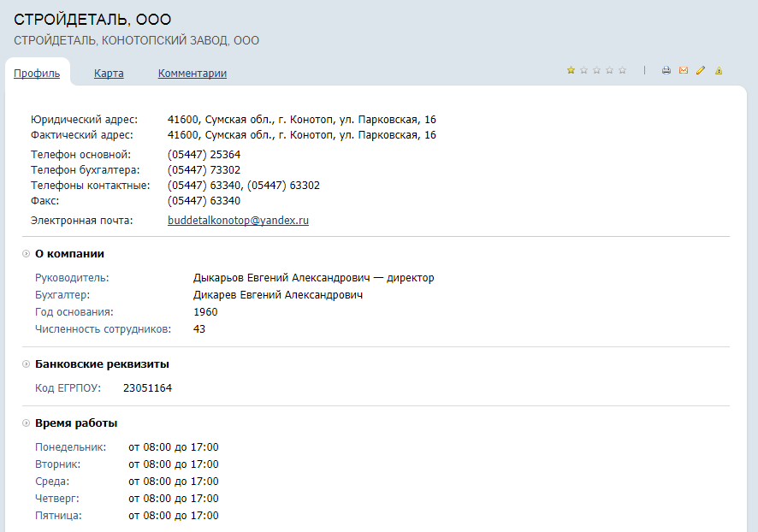Send profile by email envelope icon
This screenshot has height=532, width=758.
click(684, 70)
